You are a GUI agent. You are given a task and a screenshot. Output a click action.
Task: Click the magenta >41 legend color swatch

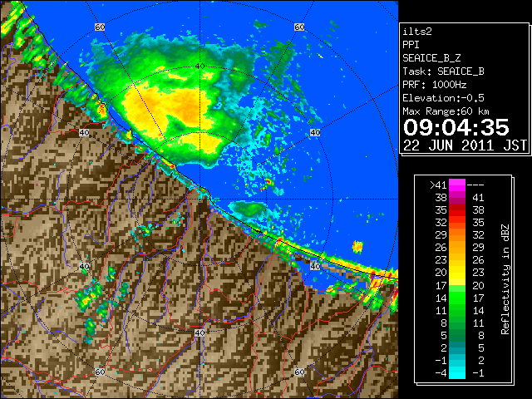pyautogui.click(x=456, y=185)
